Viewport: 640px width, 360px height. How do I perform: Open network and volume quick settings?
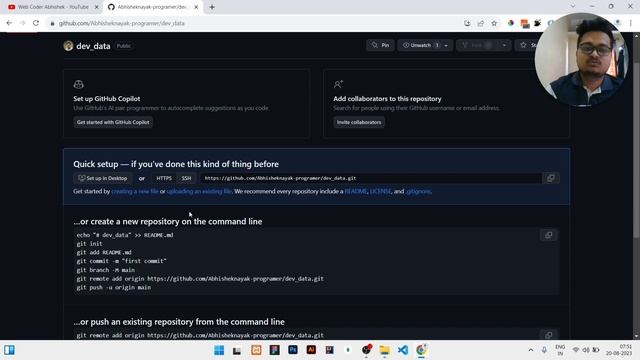tap(586, 350)
